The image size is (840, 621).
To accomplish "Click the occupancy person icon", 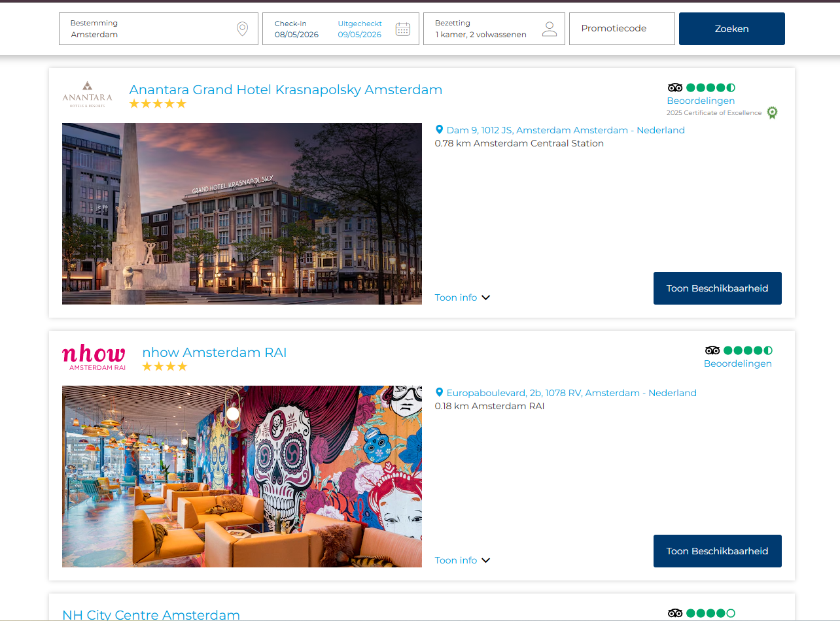I will point(550,29).
